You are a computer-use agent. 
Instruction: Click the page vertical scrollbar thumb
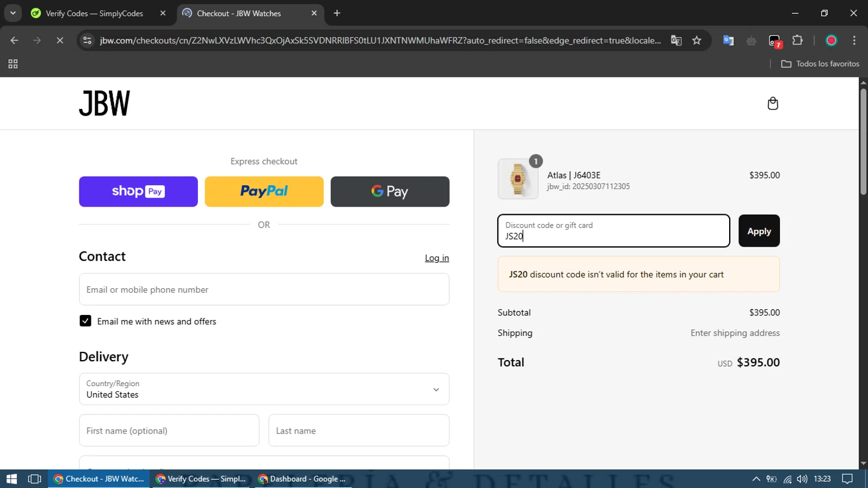click(863, 141)
